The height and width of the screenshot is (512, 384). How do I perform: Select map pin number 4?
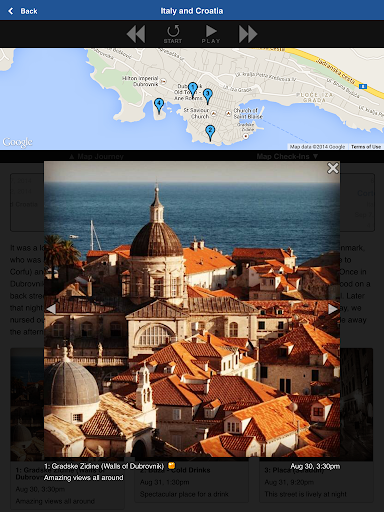click(x=159, y=106)
